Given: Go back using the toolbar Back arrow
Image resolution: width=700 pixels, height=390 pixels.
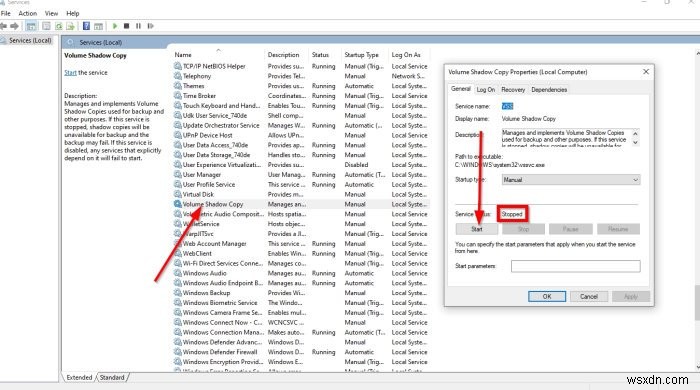Looking at the screenshot, I should pyautogui.click(x=4, y=26).
